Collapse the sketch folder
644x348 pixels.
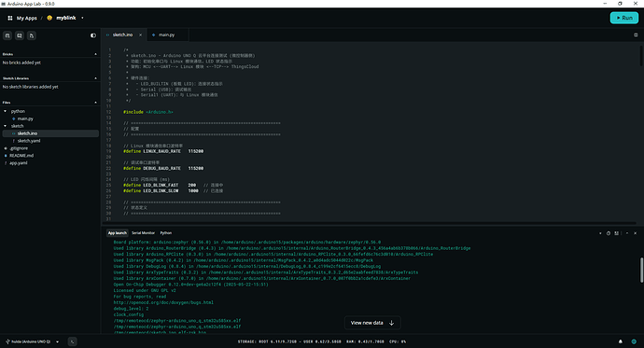(5, 126)
